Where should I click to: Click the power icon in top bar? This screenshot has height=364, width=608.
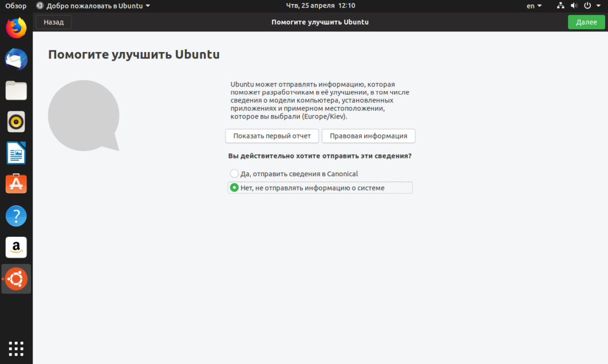pos(587,5)
